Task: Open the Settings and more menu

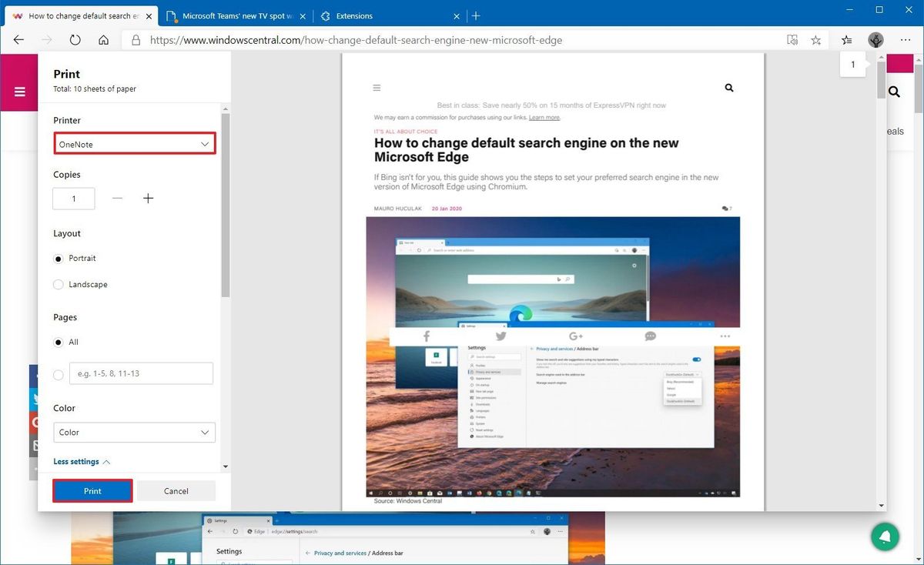Action: pyautogui.click(x=906, y=40)
